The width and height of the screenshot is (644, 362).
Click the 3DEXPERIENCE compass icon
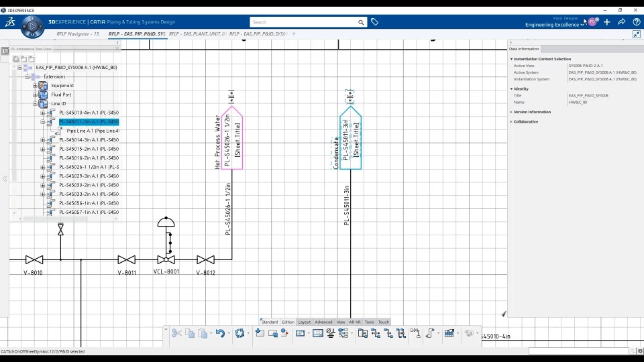pos(32,27)
